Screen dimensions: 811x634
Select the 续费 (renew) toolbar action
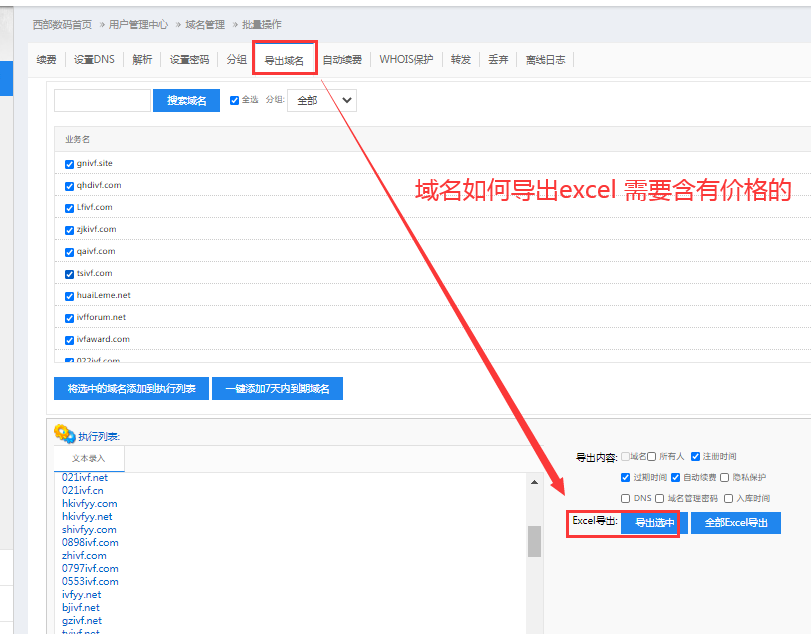coord(47,58)
